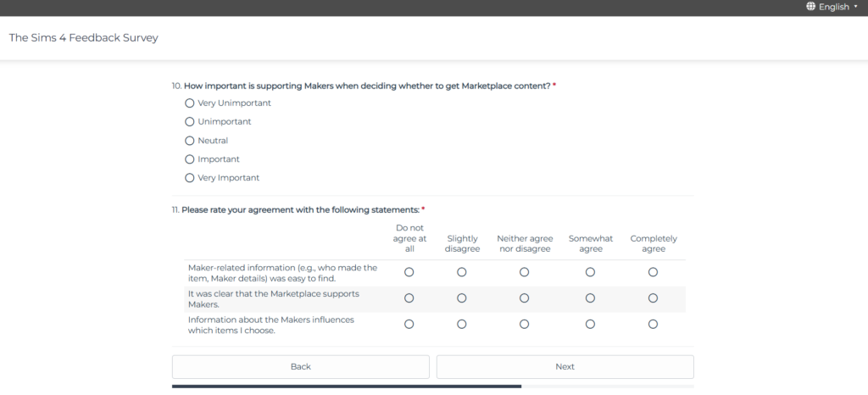Select the Very Important option
The image size is (868, 395).
(190, 178)
